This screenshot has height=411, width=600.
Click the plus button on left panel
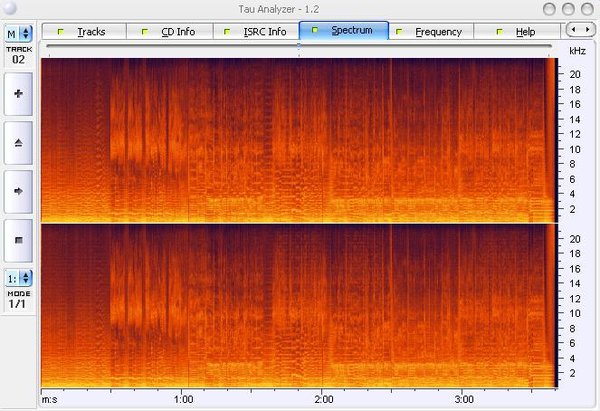click(18, 94)
